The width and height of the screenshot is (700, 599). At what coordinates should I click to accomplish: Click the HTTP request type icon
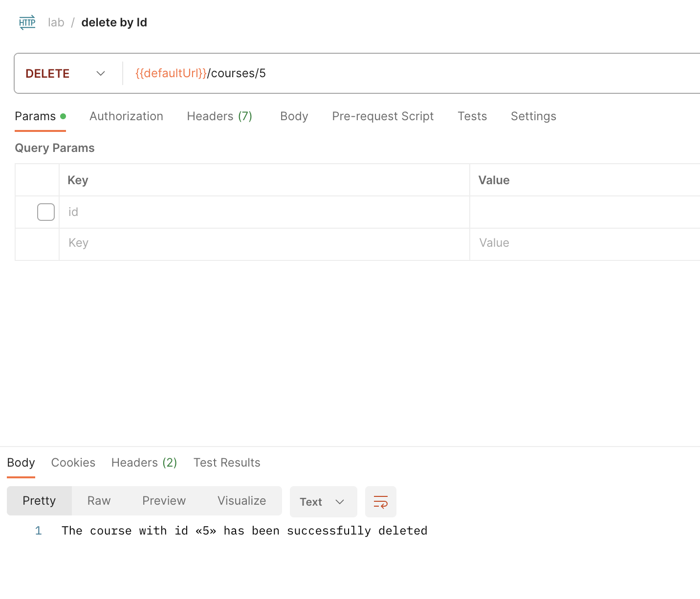27,22
